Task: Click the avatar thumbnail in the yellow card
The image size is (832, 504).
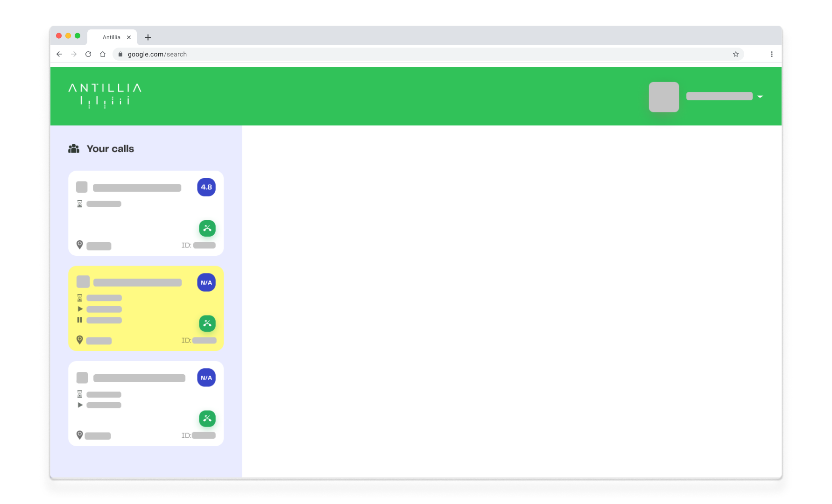Action: (x=83, y=282)
